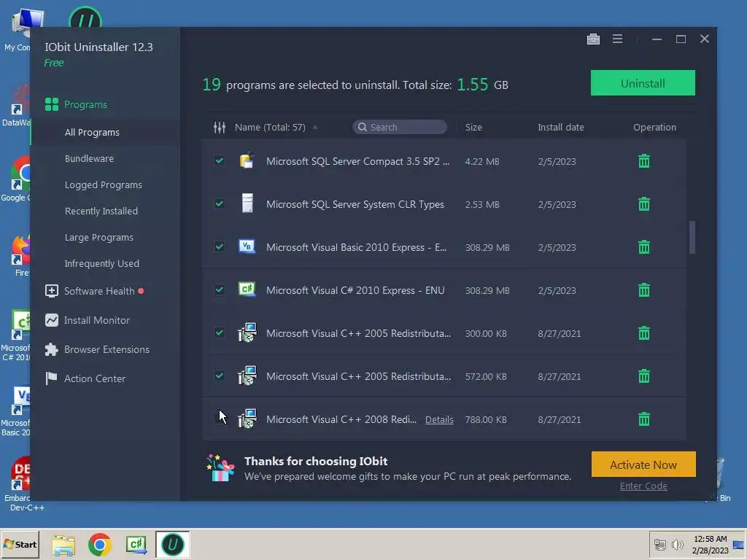Image resolution: width=747 pixels, height=560 pixels.
Task: Click the Search input field
Action: pyautogui.click(x=400, y=127)
